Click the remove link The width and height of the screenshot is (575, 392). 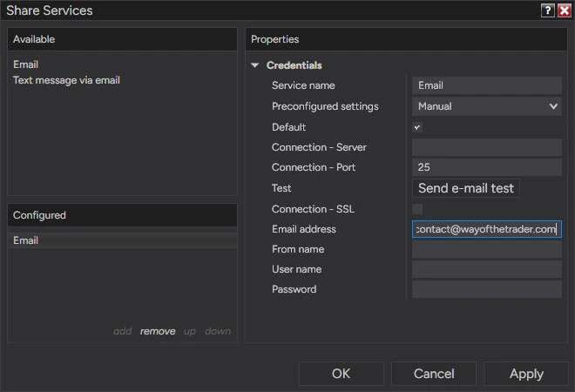(158, 331)
